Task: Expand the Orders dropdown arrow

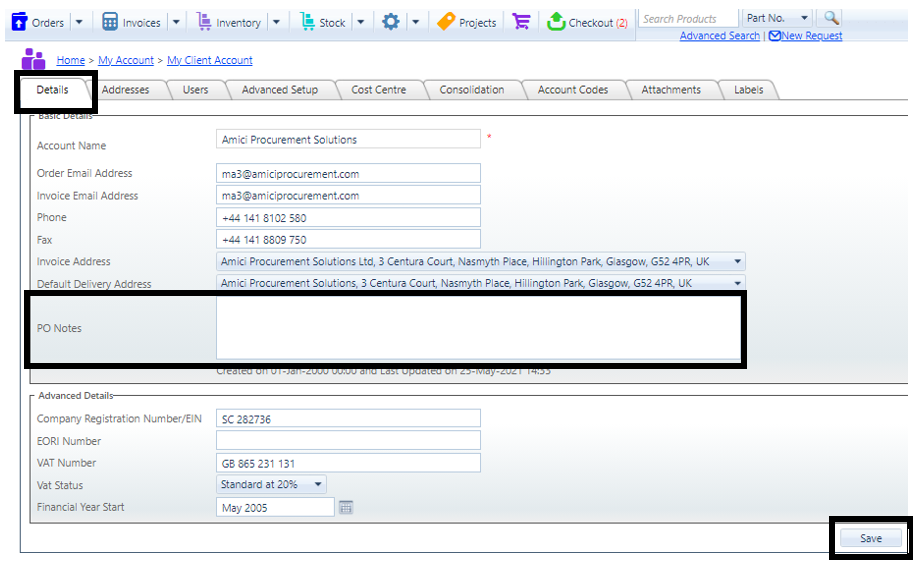Action: click(79, 22)
